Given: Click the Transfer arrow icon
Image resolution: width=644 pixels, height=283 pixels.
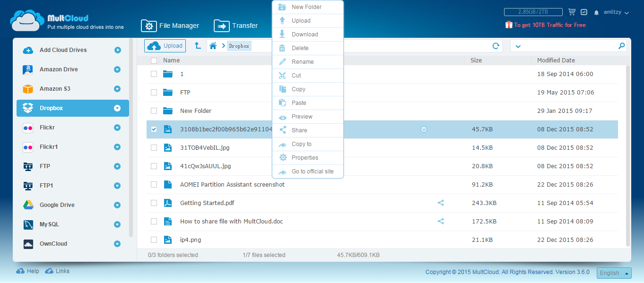Looking at the screenshot, I should (x=221, y=26).
